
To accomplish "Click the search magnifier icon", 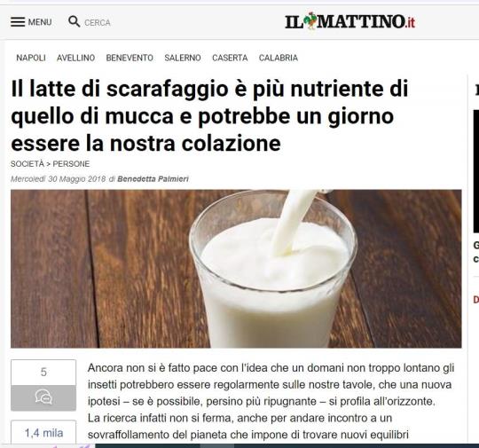I will (74, 21).
